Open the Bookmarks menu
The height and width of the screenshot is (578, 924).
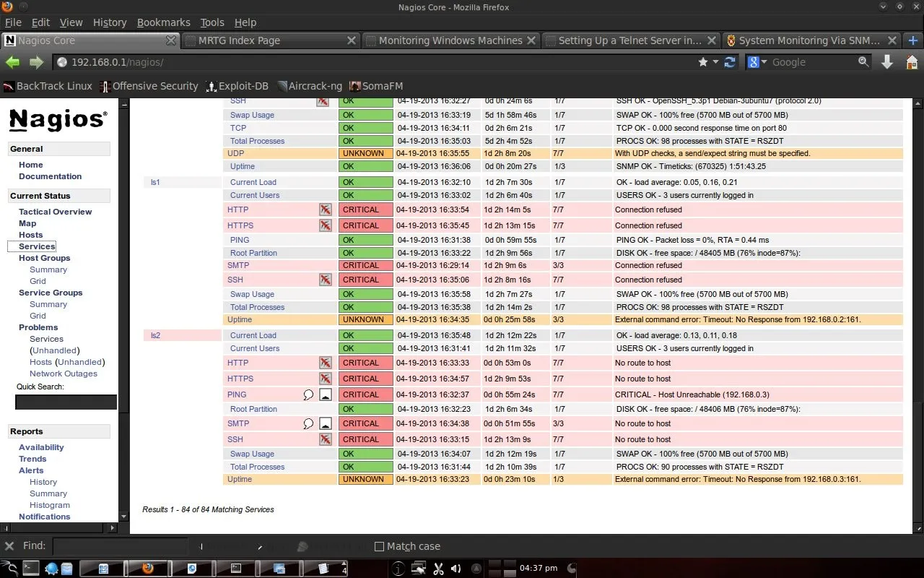pos(164,22)
